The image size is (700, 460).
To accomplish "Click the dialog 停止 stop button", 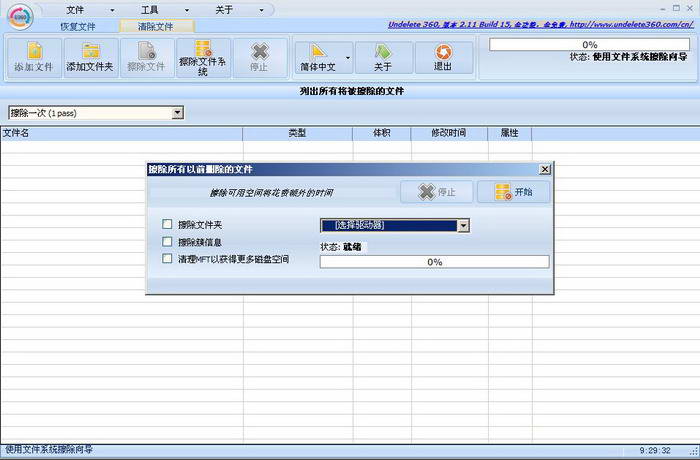I will pyautogui.click(x=436, y=192).
